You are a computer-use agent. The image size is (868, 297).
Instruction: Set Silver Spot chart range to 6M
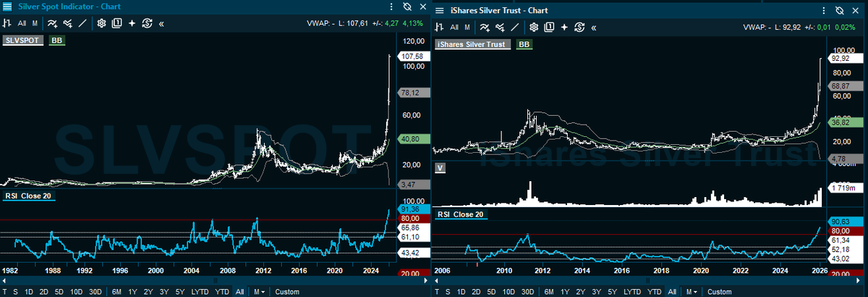tap(116, 291)
